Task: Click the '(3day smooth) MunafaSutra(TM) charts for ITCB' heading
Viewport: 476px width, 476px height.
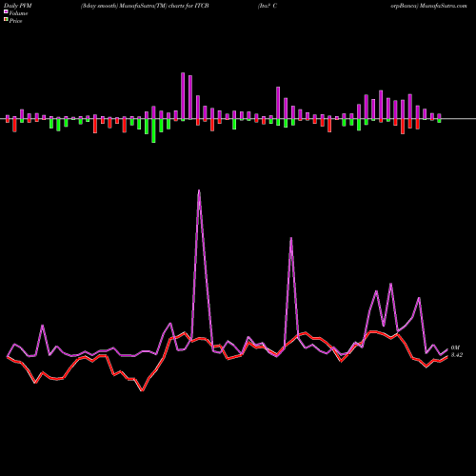Action: click(x=145, y=6)
